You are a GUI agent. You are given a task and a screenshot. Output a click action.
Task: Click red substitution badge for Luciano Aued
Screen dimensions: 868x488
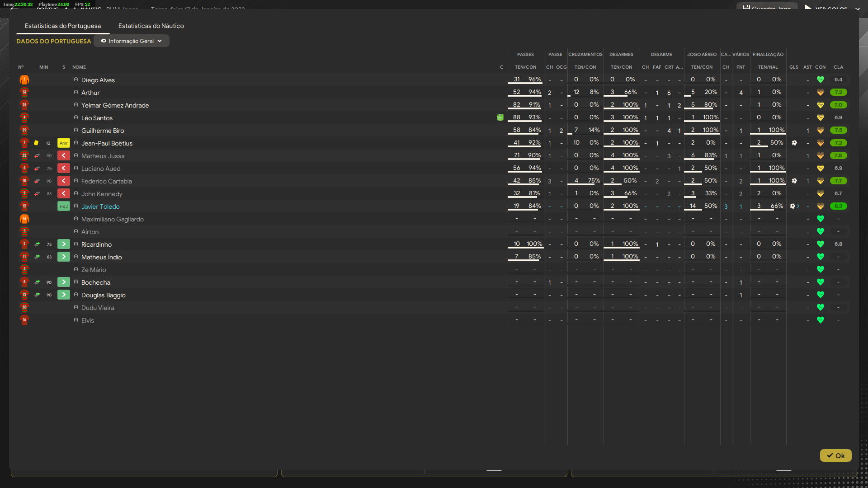pos(64,169)
